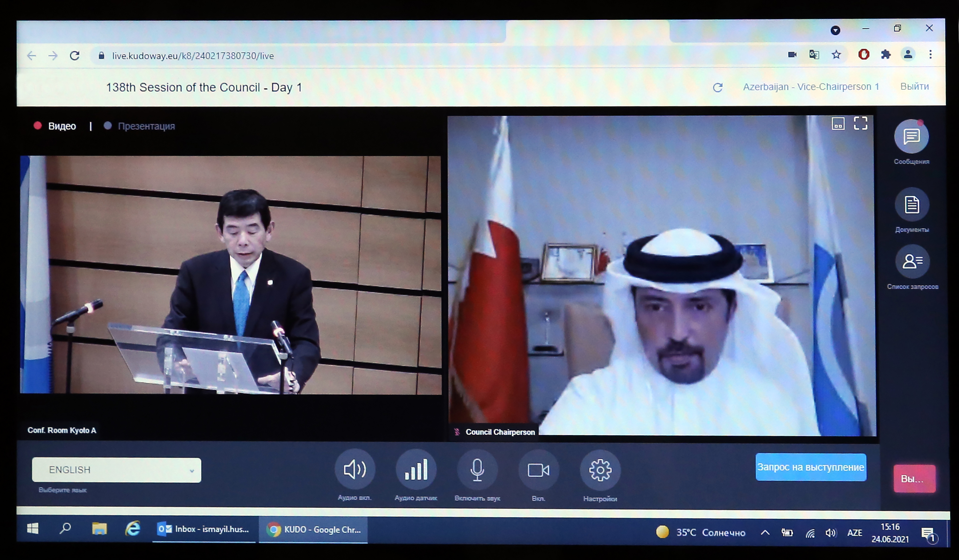This screenshot has width=959, height=560.
Task: Click the 138th Session of the Council title
Action: (x=204, y=87)
